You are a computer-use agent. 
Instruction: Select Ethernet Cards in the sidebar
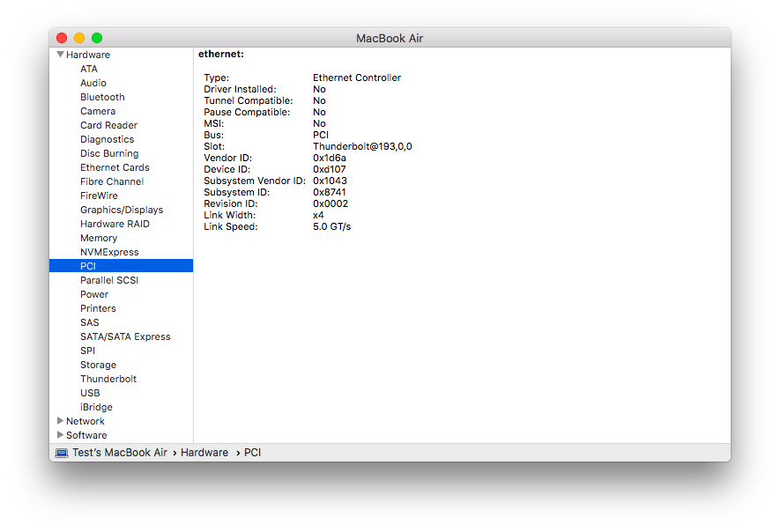coord(115,167)
